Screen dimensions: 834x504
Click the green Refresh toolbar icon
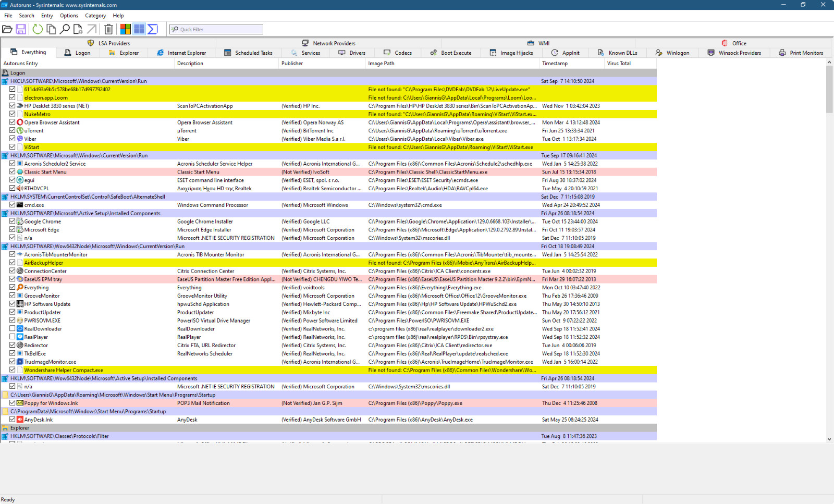(x=38, y=29)
